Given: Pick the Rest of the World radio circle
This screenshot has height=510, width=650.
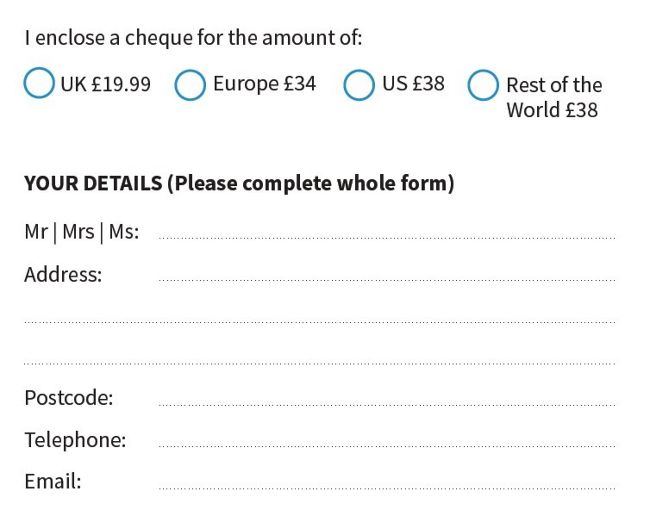Looking at the screenshot, I should click(x=483, y=85).
